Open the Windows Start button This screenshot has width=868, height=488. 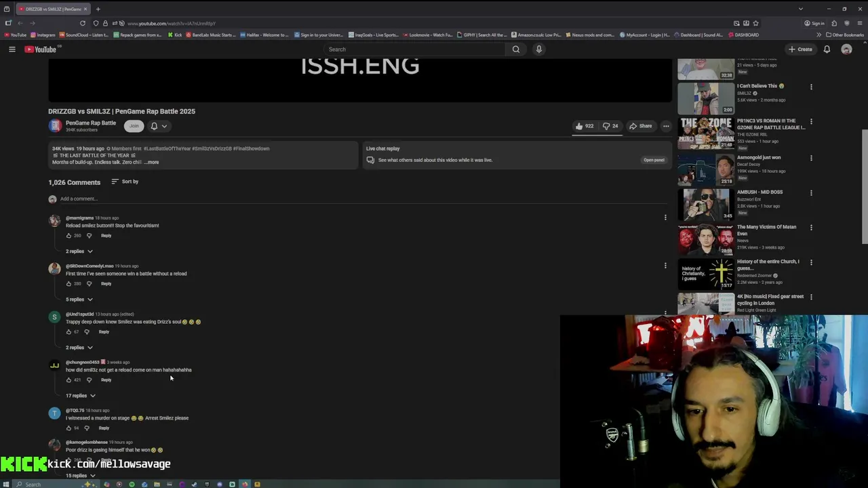pos(7,484)
